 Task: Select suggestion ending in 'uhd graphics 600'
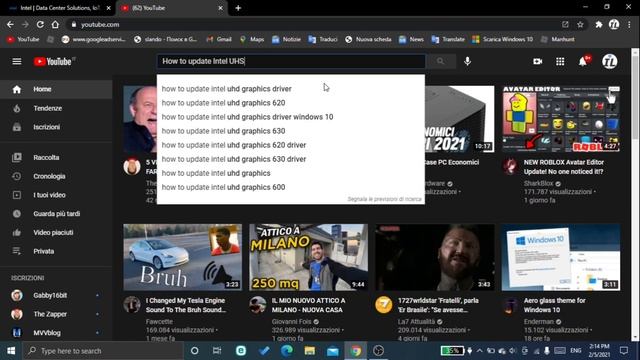(x=291, y=187)
